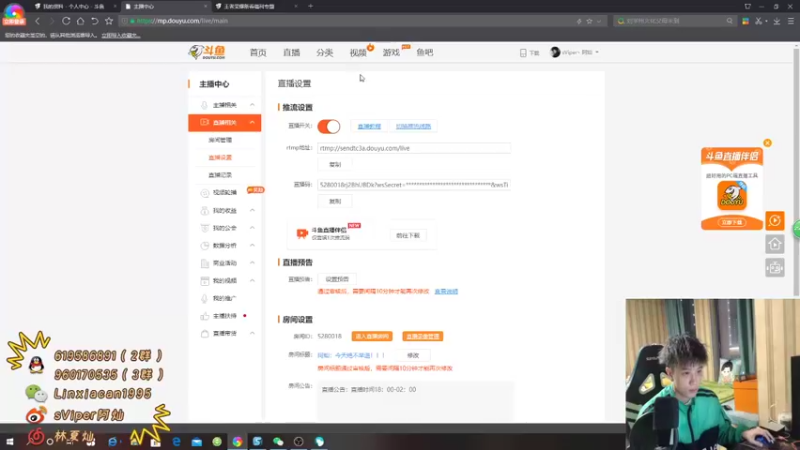This screenshot has height=450, width=800.
Task: Click the floating home icon on right edge
Action: [774, 244]
